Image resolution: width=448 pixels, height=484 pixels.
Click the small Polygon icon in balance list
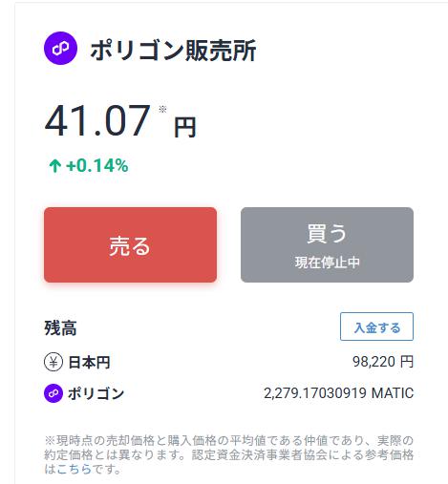click(53, 393)
